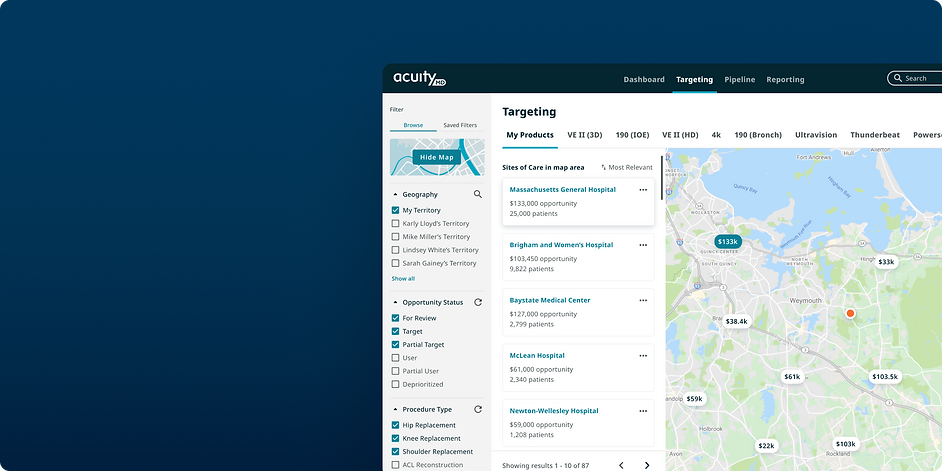Image resolution: width=942 pixels, height=471 pixels.
Task: Click the orange dot map pin
Action: click(x=850, y=313)
